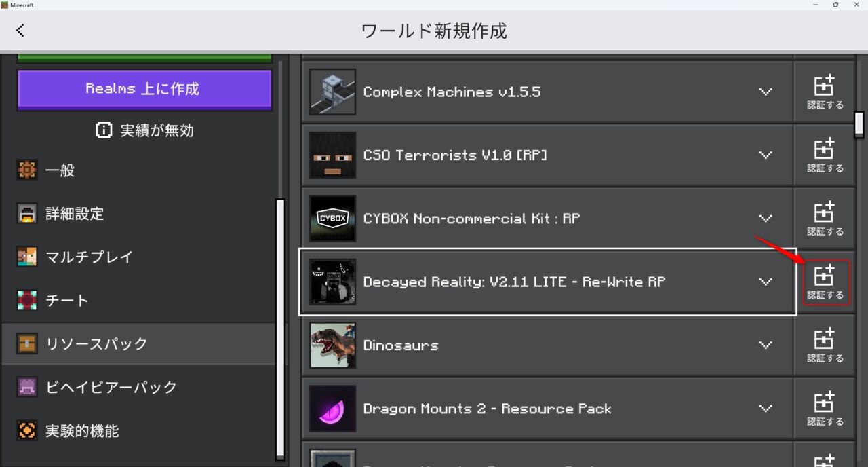This screenshot has width=868, height=467.
Task: Click the Decayed Reality pack thumbnail
Action: [x=332, y=282]
